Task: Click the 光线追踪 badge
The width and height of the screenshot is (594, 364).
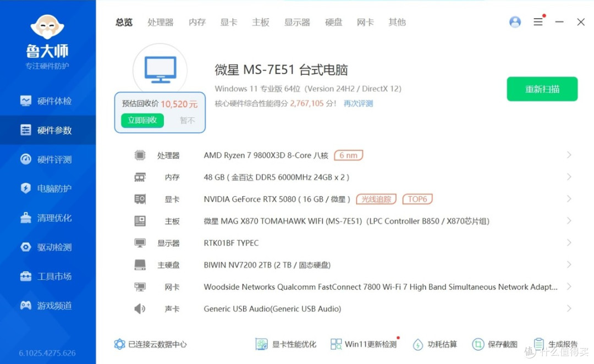Action: [x=376, y=199]
